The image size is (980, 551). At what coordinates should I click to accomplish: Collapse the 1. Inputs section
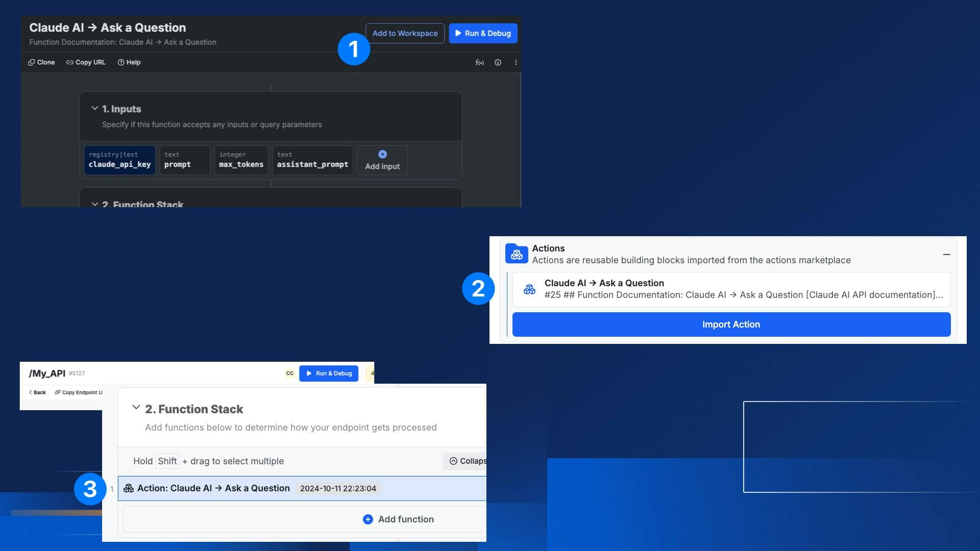(94, 109)
